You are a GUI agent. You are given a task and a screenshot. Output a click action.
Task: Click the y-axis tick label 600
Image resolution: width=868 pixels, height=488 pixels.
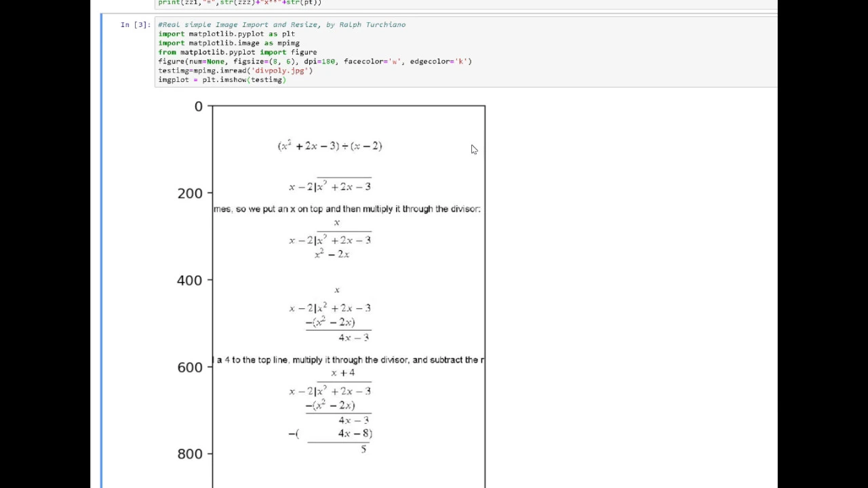(x=190, y=367)
